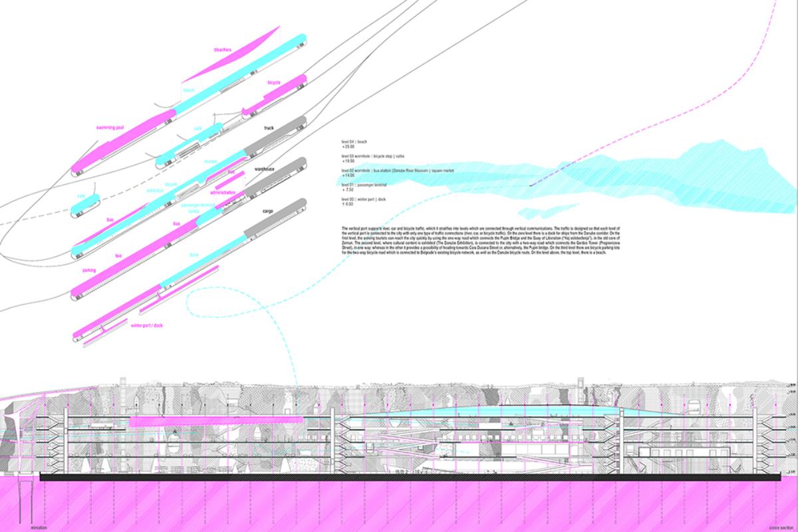Select the pink 'parking' label
This screenshot has width=798, height=532.
click(x=89, y=270)
